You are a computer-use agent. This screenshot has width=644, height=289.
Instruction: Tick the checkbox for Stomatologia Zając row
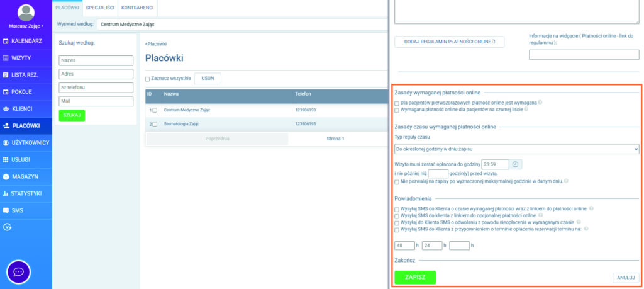point(155,124)
